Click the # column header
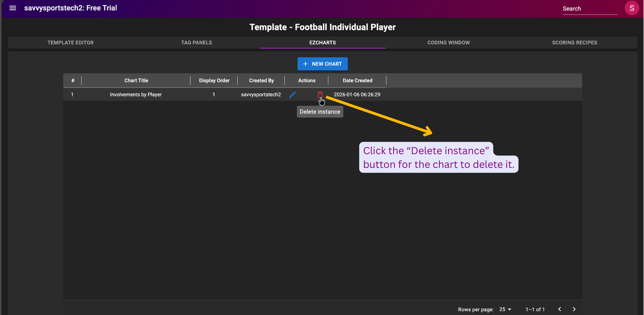The height and width of the screenshot is (315, 644). (73, 80)
